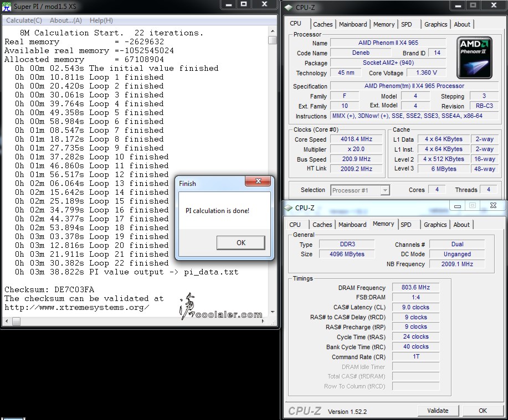Image resolution: width=508 pixels, height=420 pixels.
Task: Click the 'Checksum: DE7C03FA' line in Super PI
Action: pos(49,289)
